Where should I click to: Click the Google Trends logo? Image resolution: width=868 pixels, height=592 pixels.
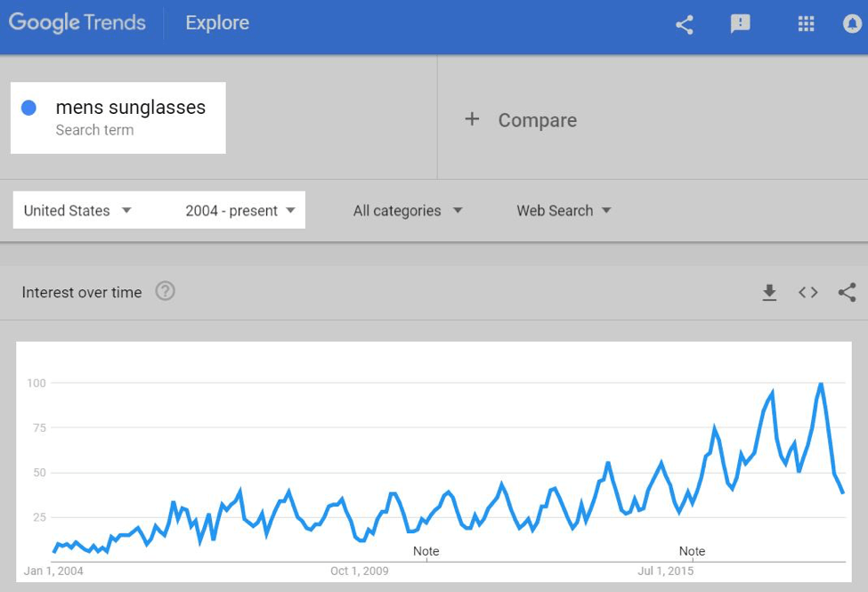pyautogui.click(x=77, y=23)
